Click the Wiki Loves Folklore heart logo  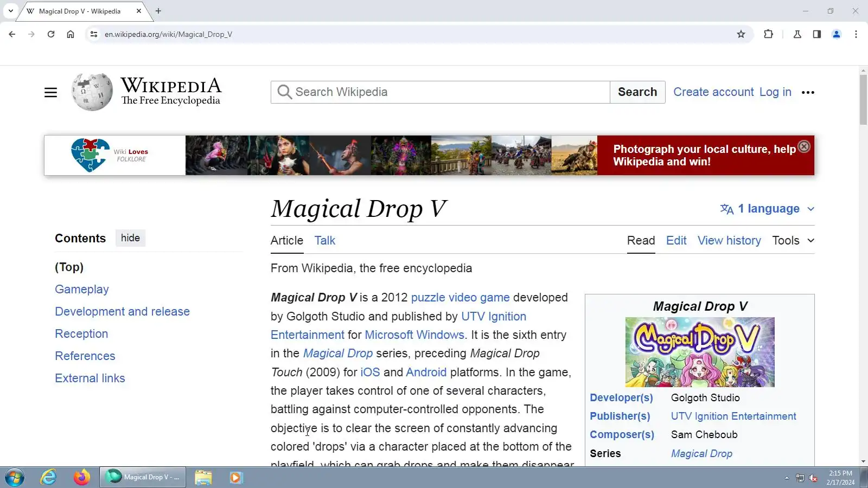pos(90,155)
